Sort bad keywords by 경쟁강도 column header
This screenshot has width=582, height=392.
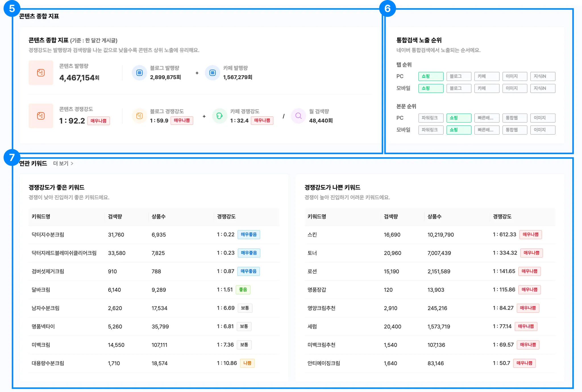[x=502, y=217]
